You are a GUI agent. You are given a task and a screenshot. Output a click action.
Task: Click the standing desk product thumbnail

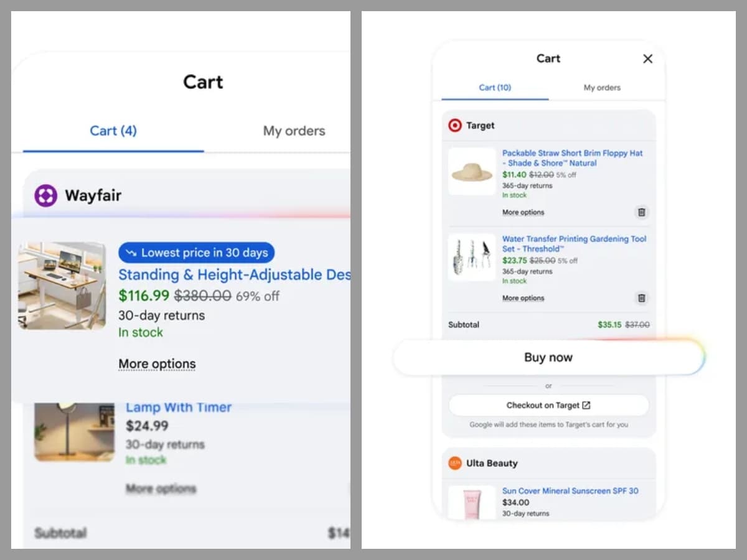click(62, 286)
